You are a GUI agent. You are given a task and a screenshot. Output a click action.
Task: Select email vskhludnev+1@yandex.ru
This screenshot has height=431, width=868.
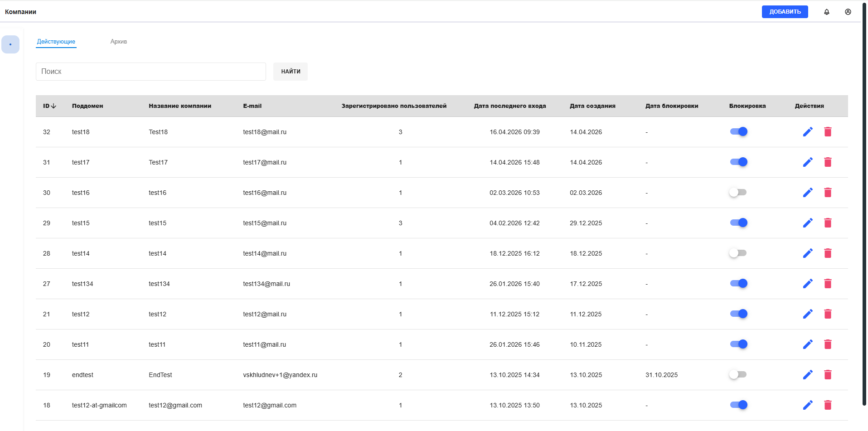(x=280, y=375)
